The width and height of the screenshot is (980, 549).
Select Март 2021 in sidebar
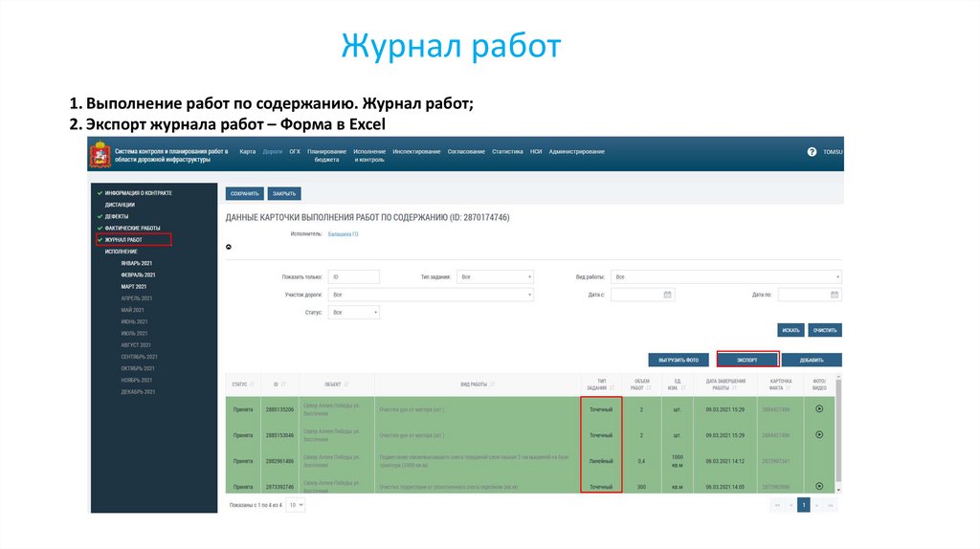click(134, 287)
